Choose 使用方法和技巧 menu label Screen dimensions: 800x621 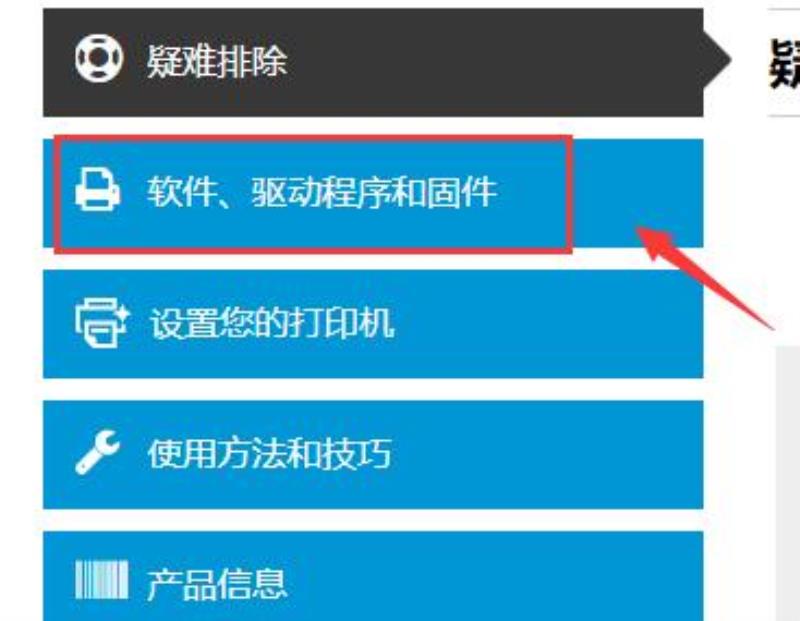click(x=270, y=454)
